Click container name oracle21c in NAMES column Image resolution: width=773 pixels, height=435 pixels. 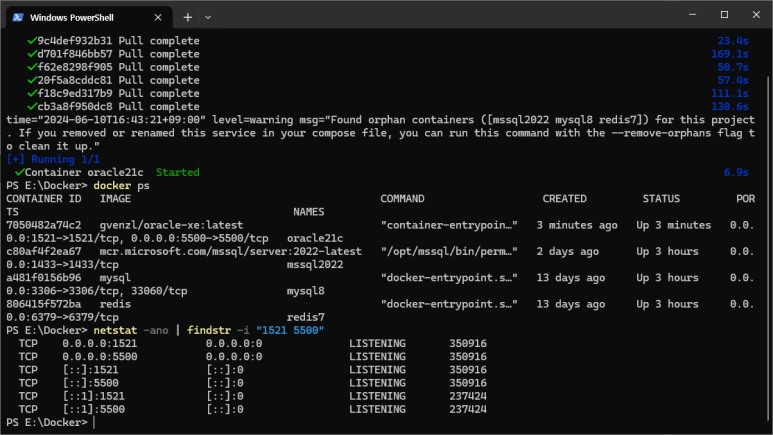(x=315, y=238)
